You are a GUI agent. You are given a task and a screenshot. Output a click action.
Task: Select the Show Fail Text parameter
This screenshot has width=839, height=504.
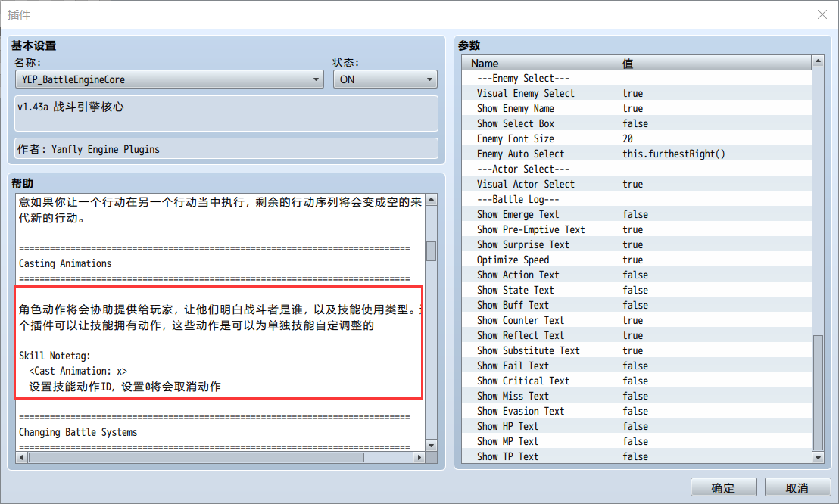tap(637, 366)
